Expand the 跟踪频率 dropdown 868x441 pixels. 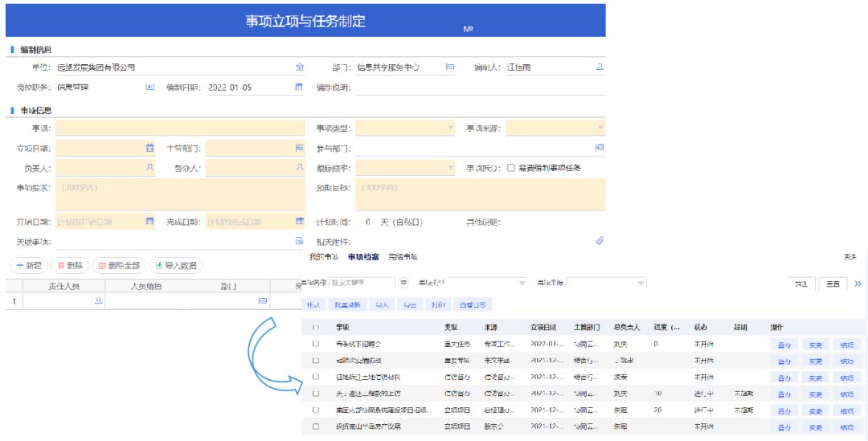point(450,167)
